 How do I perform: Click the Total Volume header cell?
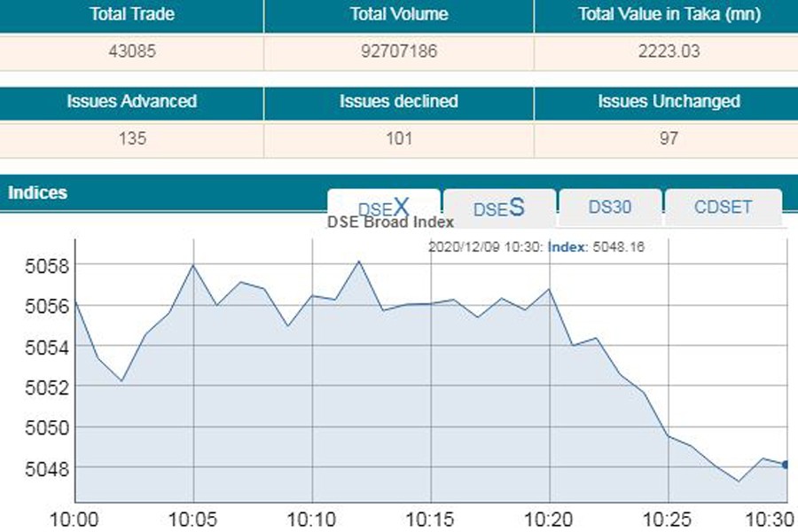pyautogui.click(x=399, y=14)
